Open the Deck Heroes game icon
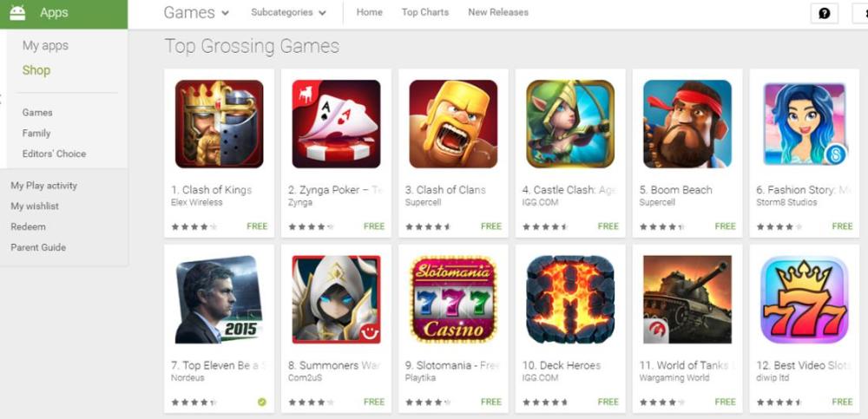Viewport: 868px width, 419px height. pyautogui.click(x=570, y=299)
